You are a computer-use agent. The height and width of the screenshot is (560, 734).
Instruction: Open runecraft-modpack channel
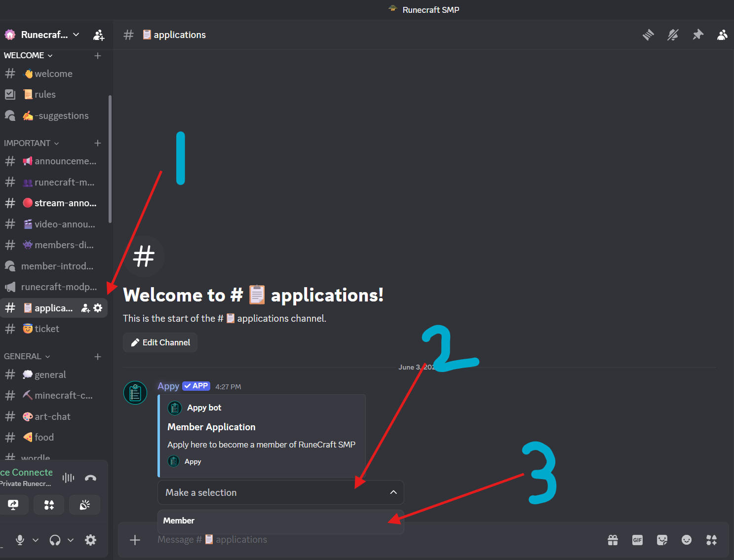[x=54, y=287]
